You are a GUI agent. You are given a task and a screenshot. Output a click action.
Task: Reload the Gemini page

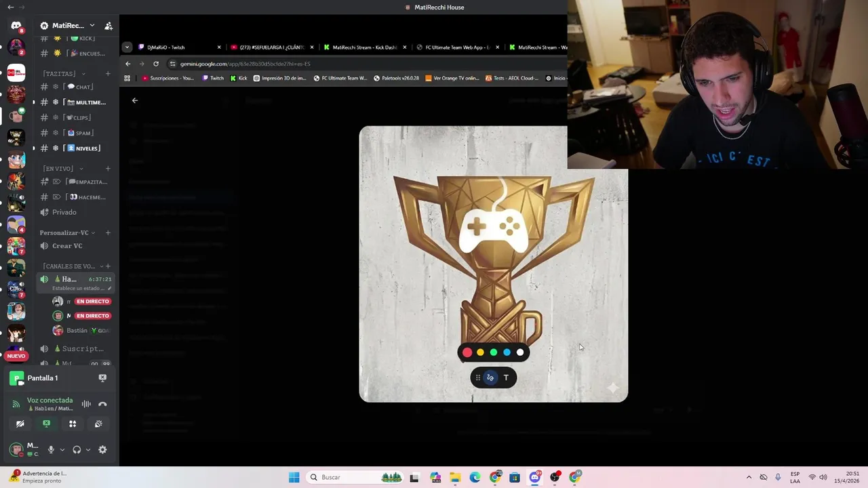[x=156, y=64]
